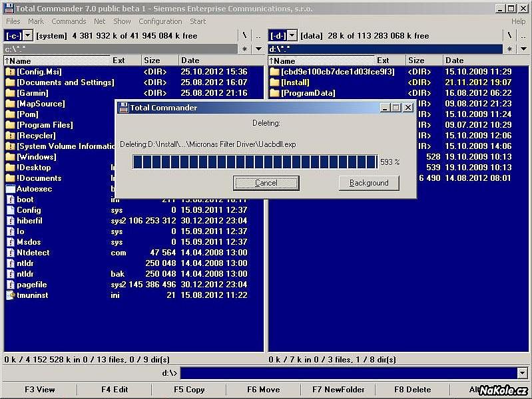Screen dimensions: 532x399
Task: Open the Files menu
Action: (13, 21)
